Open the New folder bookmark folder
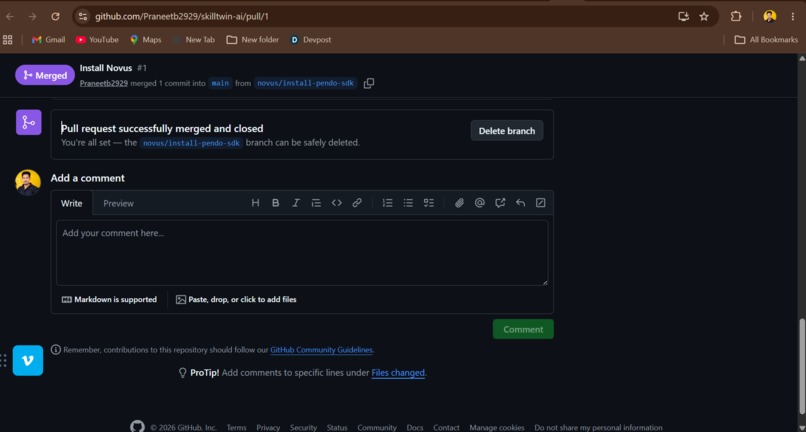 click(252, 40)
